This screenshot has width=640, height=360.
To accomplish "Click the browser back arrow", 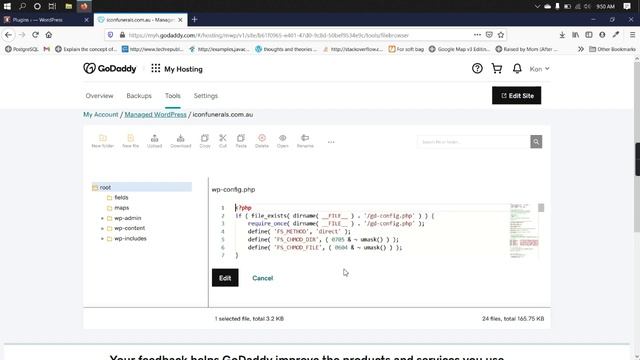I will [x=8, y=35].
